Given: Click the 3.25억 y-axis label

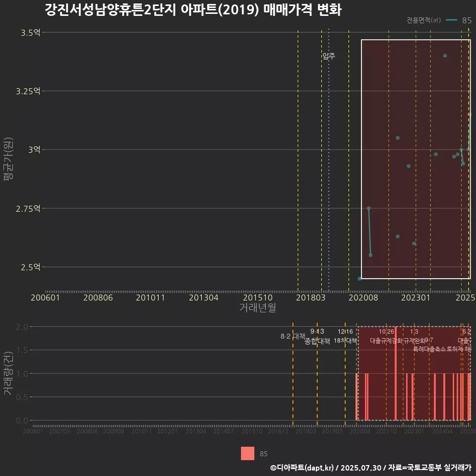Looking at the screenshot, I should [x=28, y=91].
